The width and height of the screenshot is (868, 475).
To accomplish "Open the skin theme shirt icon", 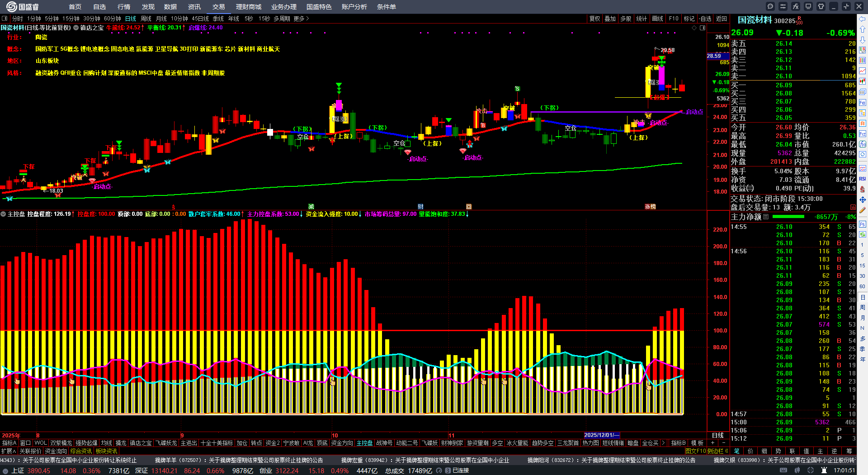I will [x=821, y=6].
